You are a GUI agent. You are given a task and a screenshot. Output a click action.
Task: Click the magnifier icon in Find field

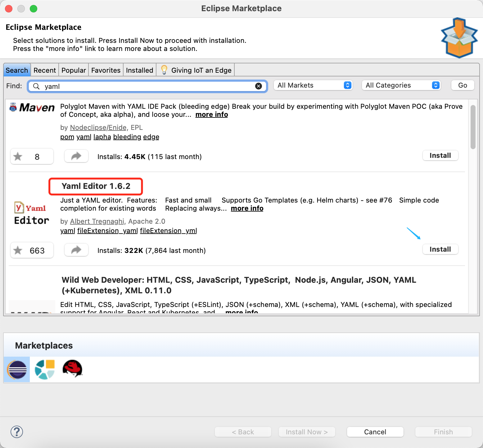coord(36,86)
